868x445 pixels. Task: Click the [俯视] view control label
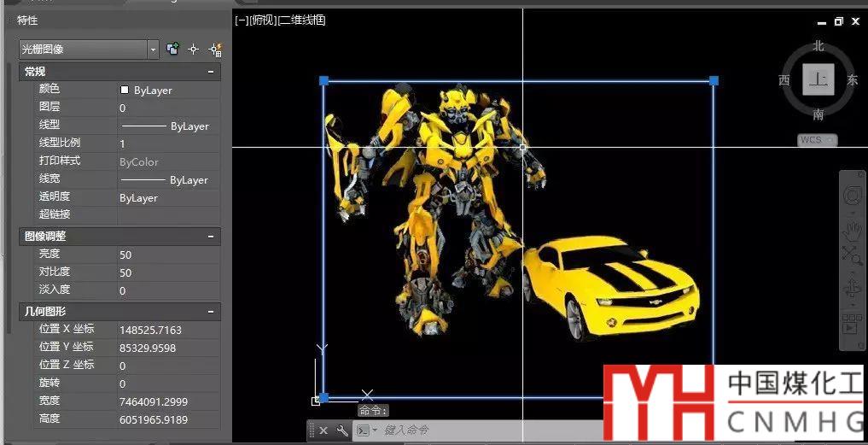coord(263,20)
